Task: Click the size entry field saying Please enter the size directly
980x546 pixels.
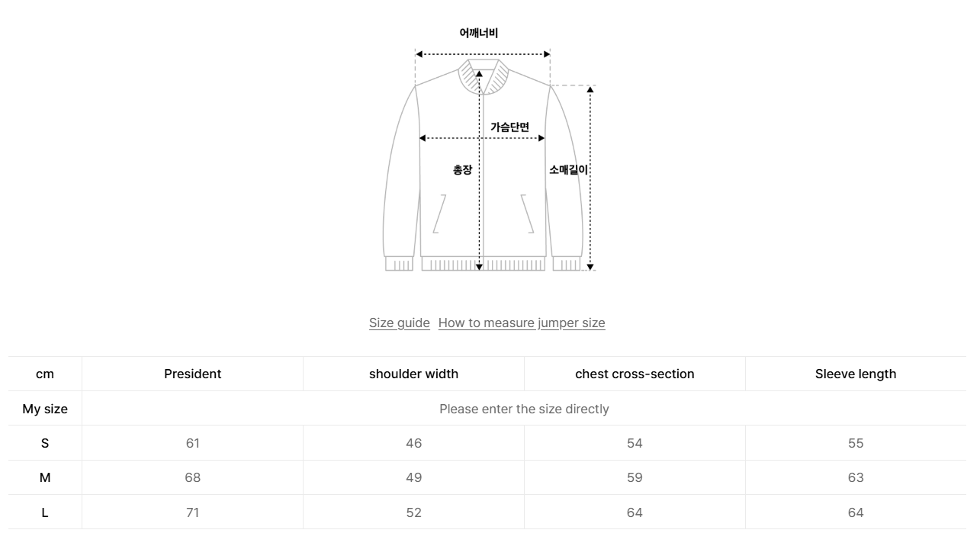Action: [524, 409]
